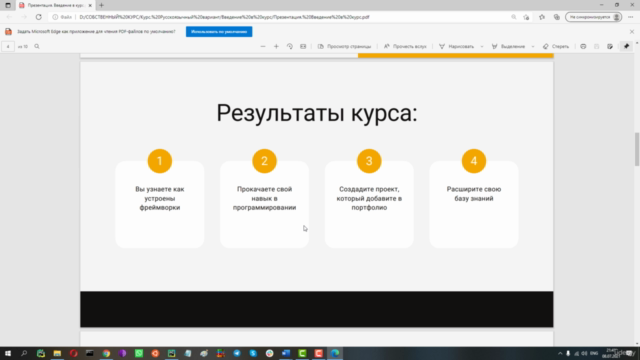The image size is (640, 360).
Task: Open the tab actions menu icon
Action: [x=8, y=5]
